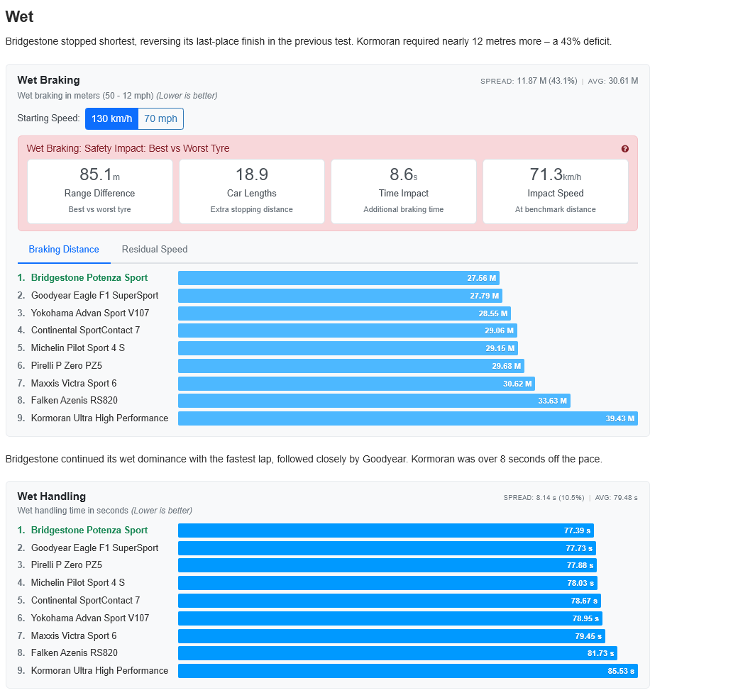
Task: Click the 78.03 s handling bar
Action: pos(388,583)
